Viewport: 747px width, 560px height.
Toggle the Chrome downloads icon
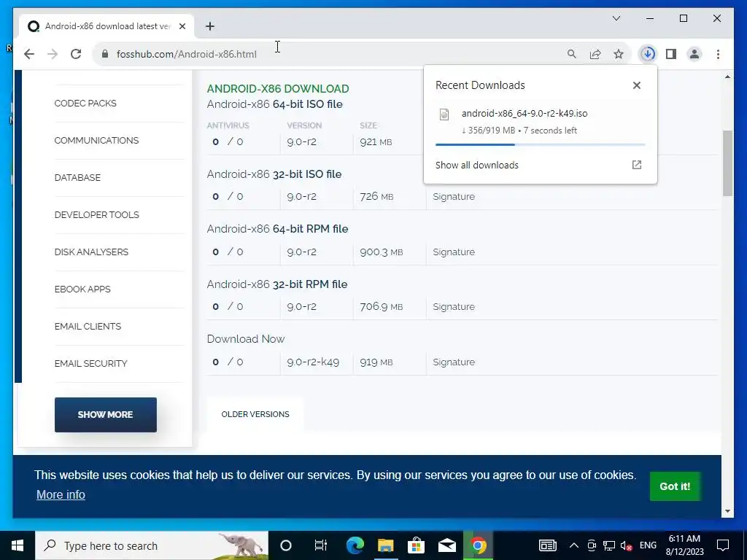(648, 54)
